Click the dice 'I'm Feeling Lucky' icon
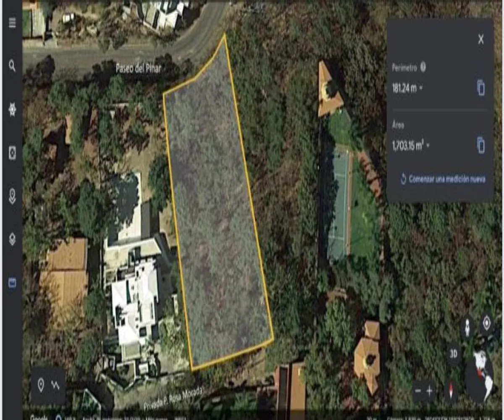Screen dimensions: 504x420 (x=12, y=153)
